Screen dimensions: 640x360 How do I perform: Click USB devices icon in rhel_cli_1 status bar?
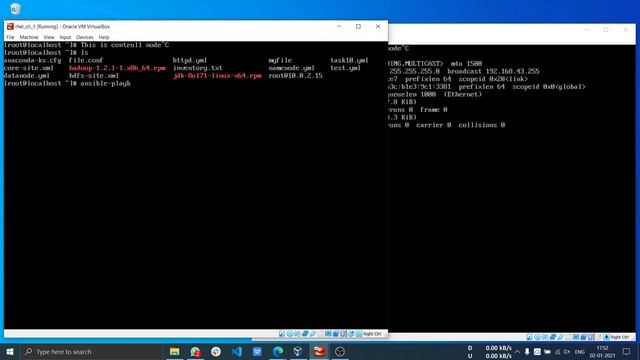[x=313, y=334]
